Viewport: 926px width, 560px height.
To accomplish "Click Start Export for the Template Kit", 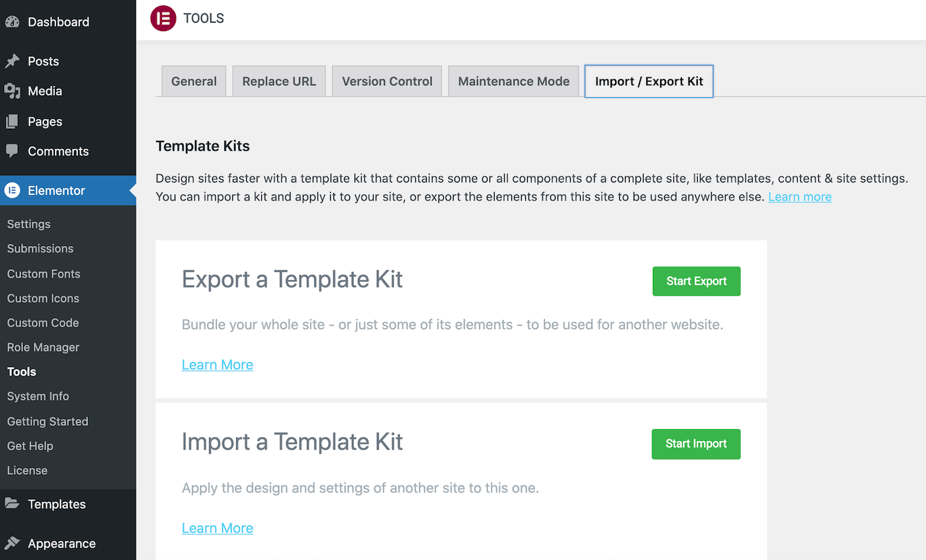I will pos(696,281).
